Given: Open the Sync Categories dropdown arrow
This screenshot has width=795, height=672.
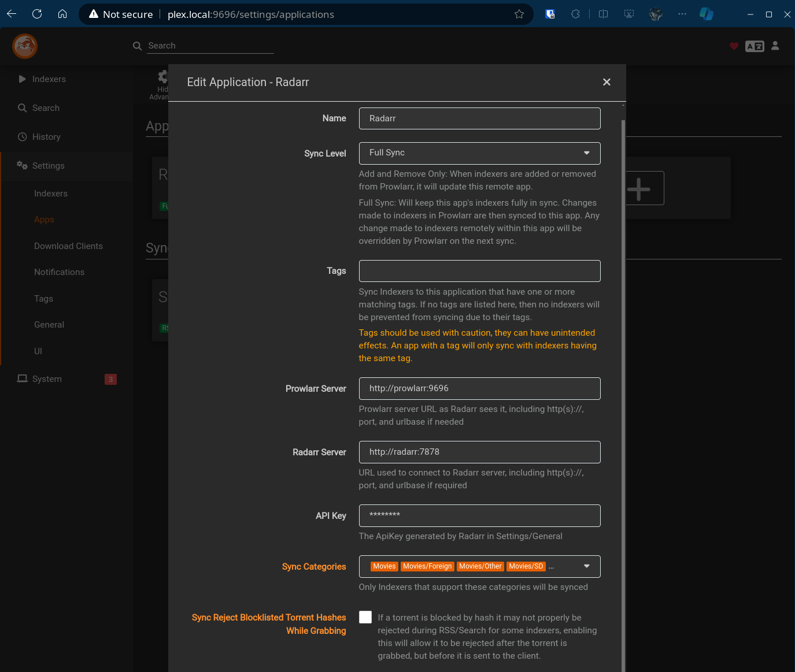Looking at the screenshot, I should point(587,566).
